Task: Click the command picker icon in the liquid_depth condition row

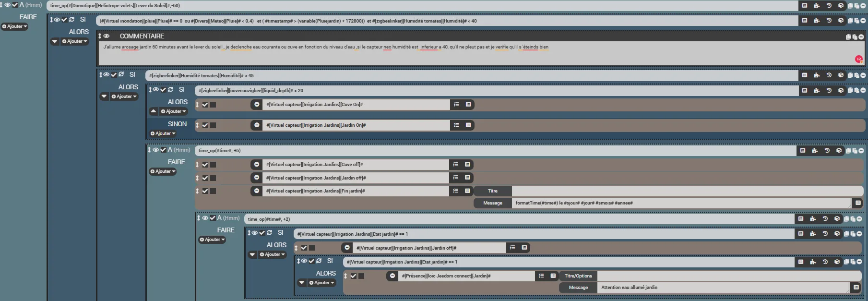Action: tap(805, 90)
